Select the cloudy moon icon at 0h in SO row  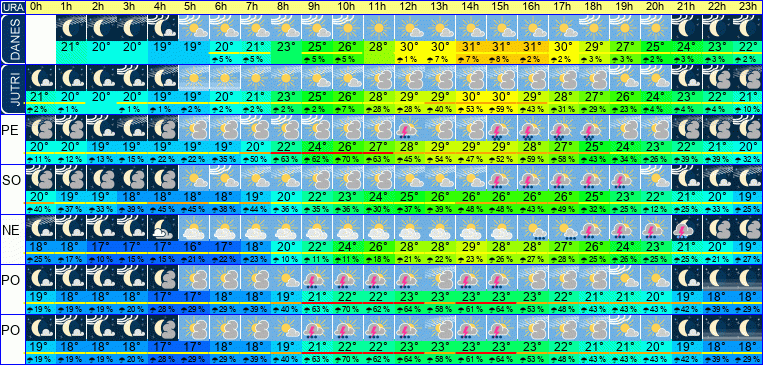pos(40,178)
